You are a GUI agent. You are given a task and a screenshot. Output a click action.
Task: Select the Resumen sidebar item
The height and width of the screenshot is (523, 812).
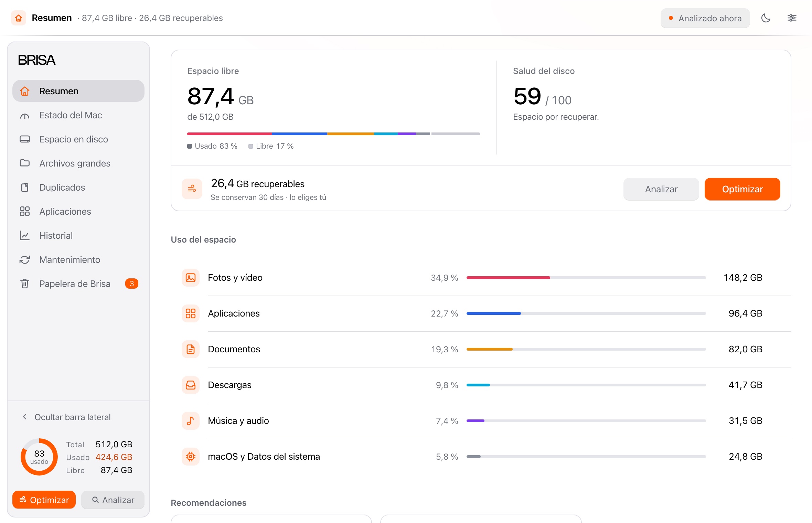coord(78,91)
